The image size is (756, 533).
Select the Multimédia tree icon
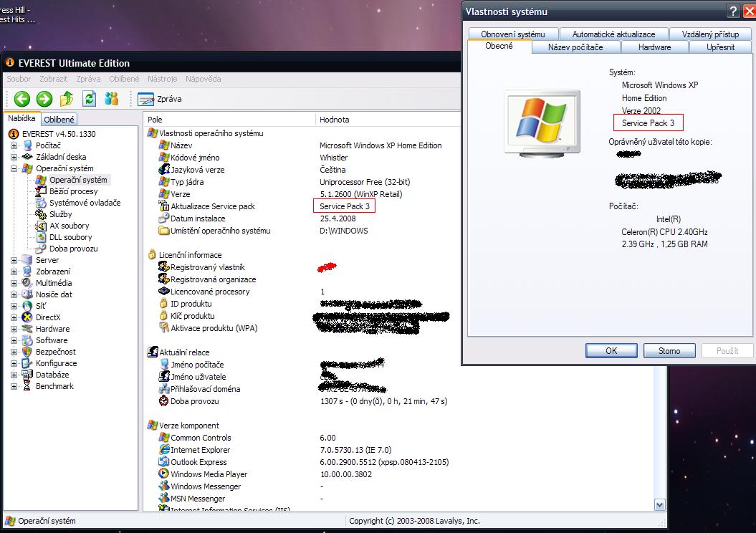point(27,283)
